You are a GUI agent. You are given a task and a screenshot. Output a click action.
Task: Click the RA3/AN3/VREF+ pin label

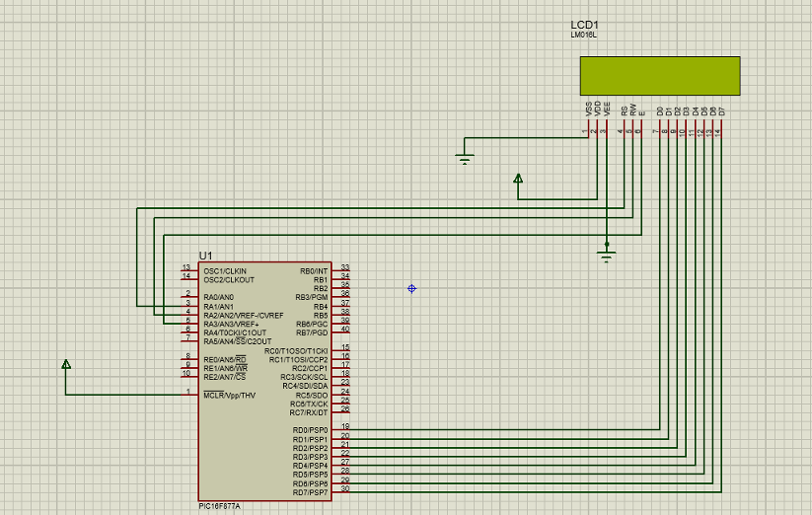(x=231, y=324)
